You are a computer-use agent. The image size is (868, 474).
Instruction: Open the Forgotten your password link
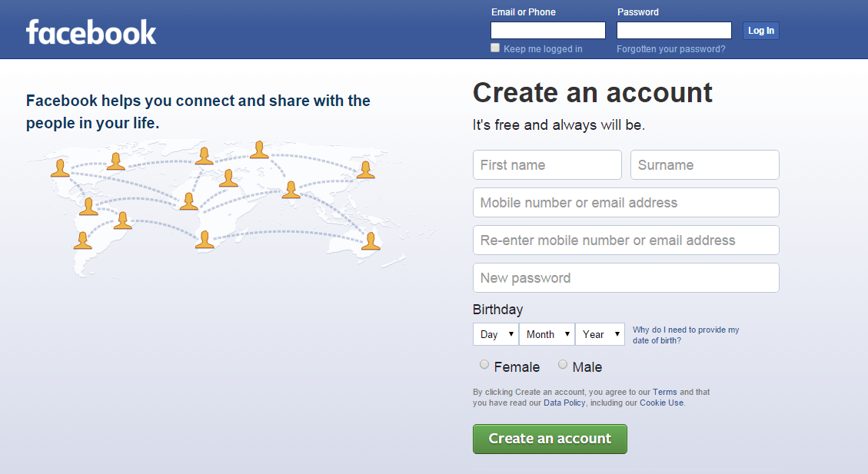(671, 48)
